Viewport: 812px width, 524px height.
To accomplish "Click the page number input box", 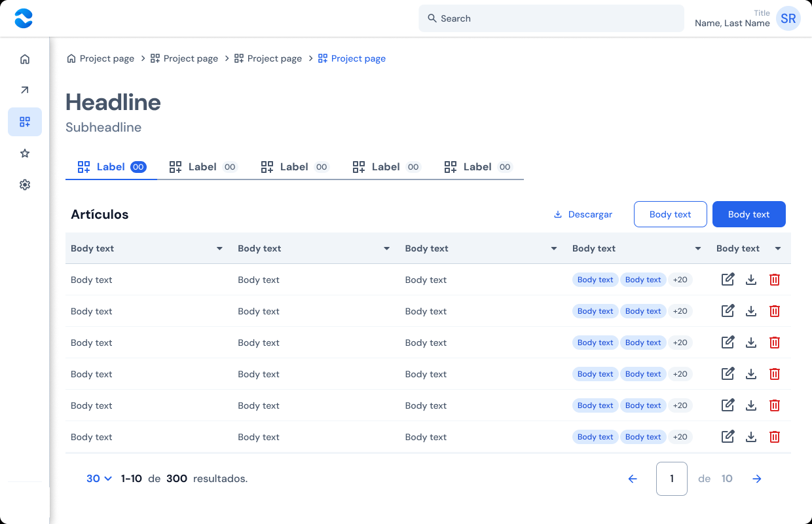I will pyautogui.click(x=672, y=479).
